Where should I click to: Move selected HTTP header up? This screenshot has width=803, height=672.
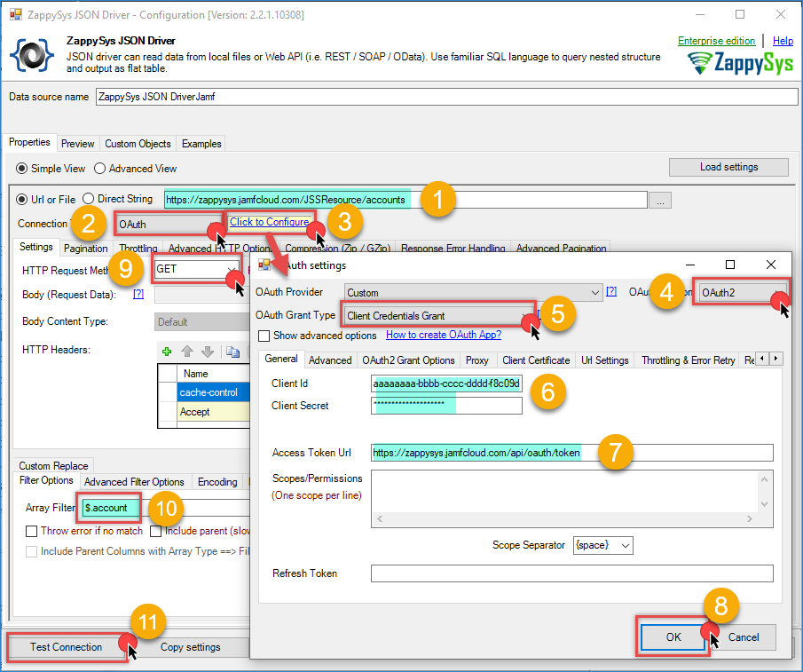pos(187,352)
